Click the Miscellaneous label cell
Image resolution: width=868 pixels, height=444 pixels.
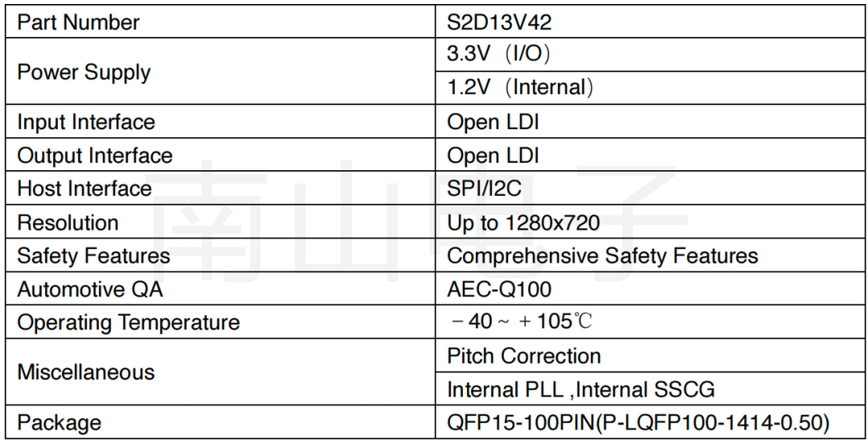(86, 373)
